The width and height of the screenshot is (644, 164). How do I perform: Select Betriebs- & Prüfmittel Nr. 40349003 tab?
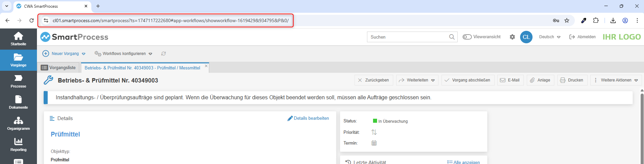coord(142,68)
